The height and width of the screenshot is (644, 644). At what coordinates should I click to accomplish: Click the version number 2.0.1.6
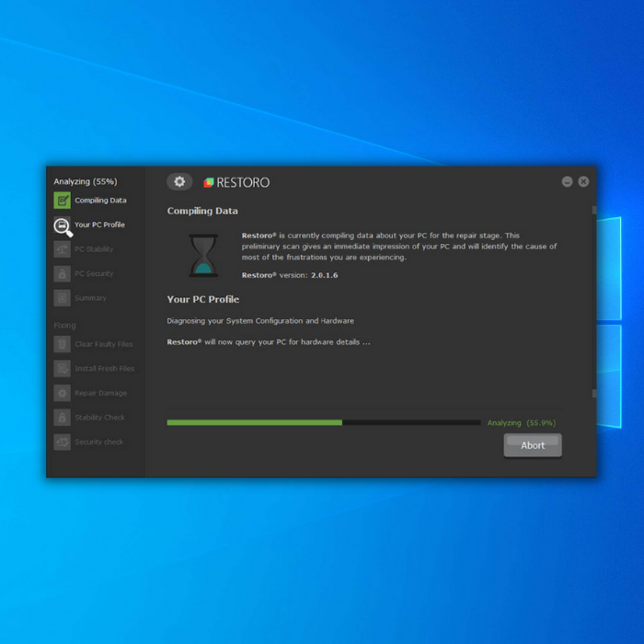click(325, 275)
